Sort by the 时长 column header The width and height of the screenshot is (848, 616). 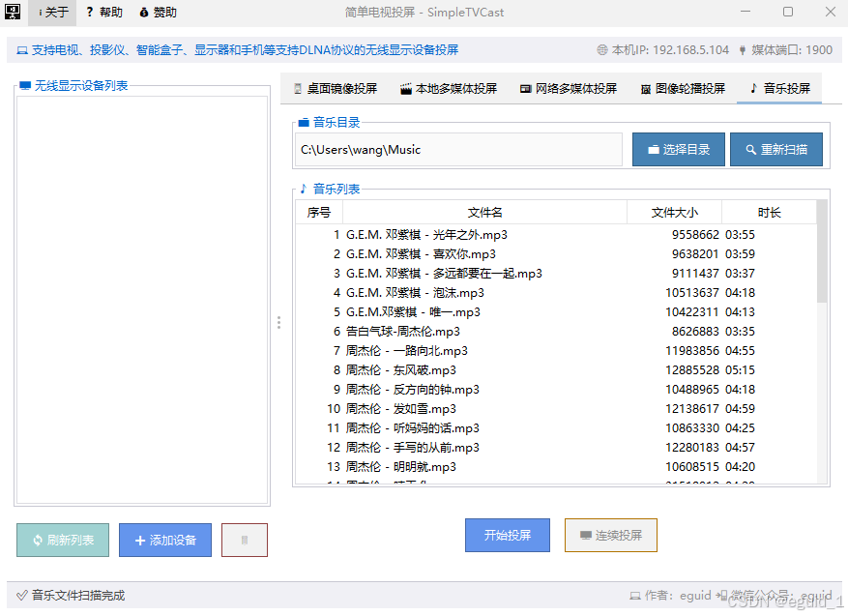pos(769,213)
